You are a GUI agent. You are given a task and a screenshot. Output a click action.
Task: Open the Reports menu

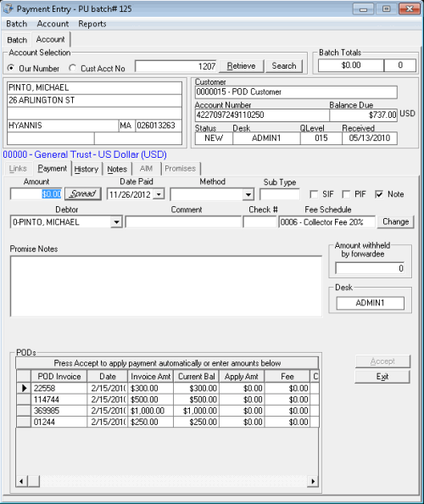coord(92,24)
